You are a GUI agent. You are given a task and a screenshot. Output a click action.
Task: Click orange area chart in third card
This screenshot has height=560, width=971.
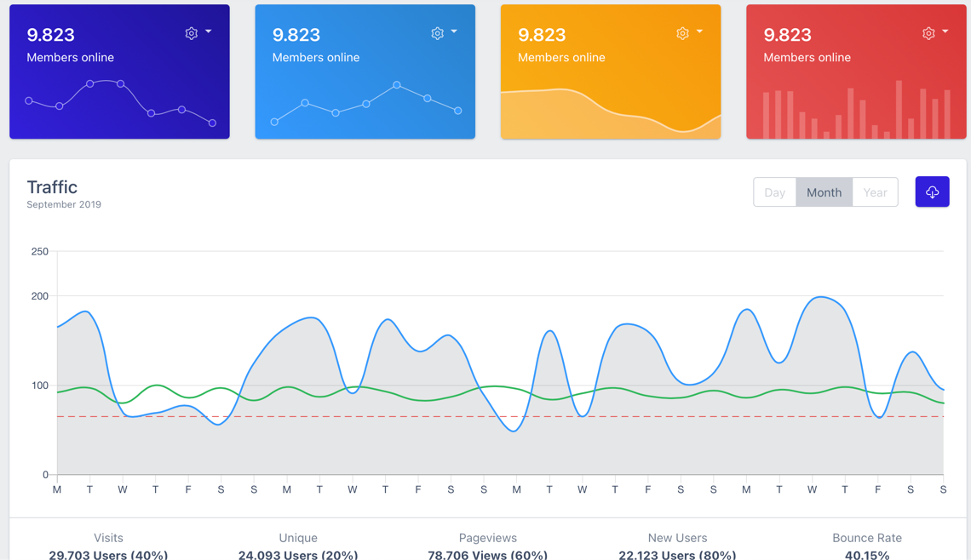click(611, 114)
